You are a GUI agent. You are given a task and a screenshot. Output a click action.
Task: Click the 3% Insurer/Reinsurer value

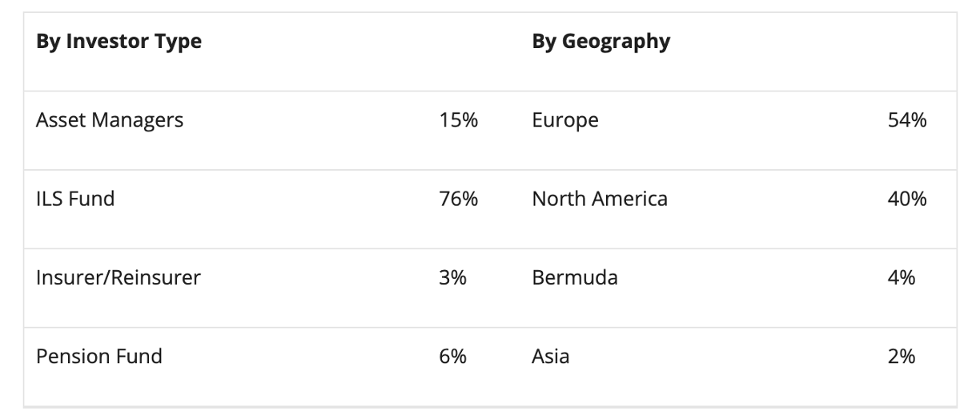tap(452, 277)
